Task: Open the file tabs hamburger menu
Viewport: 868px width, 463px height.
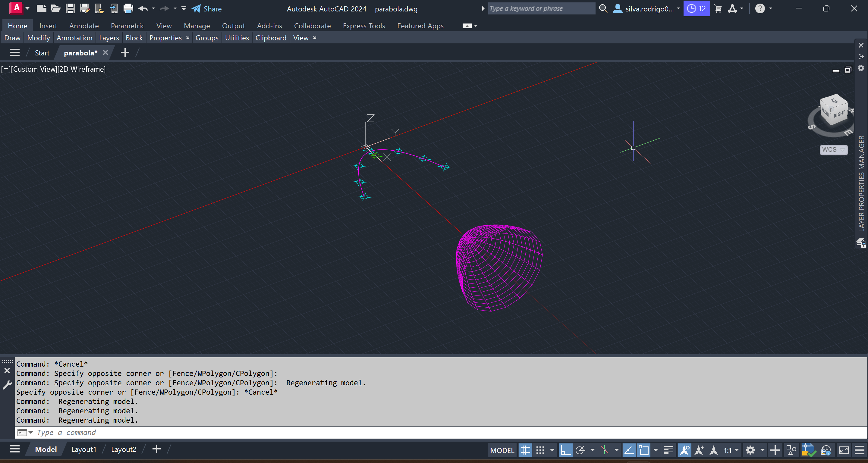Action: (14, 52)
